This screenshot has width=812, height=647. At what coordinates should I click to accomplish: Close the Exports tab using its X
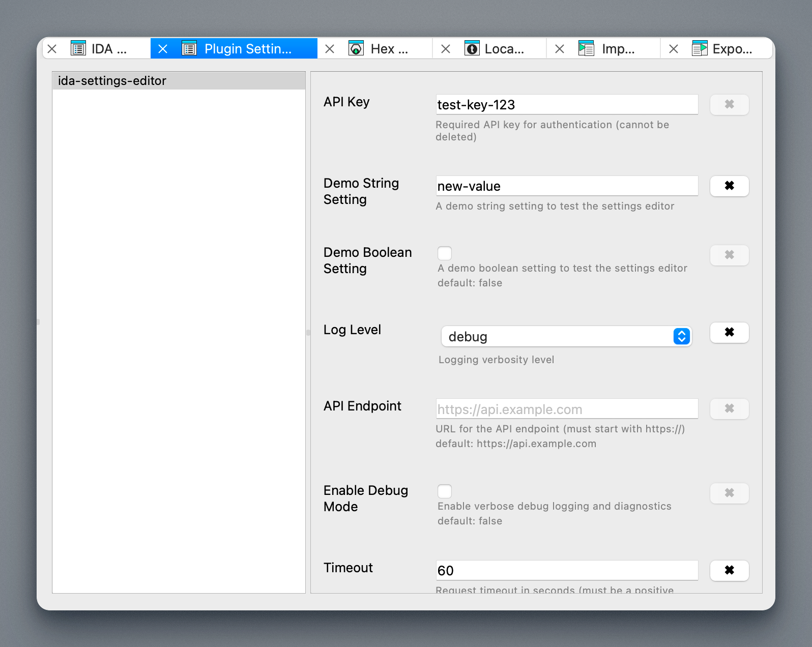point(674,49)
